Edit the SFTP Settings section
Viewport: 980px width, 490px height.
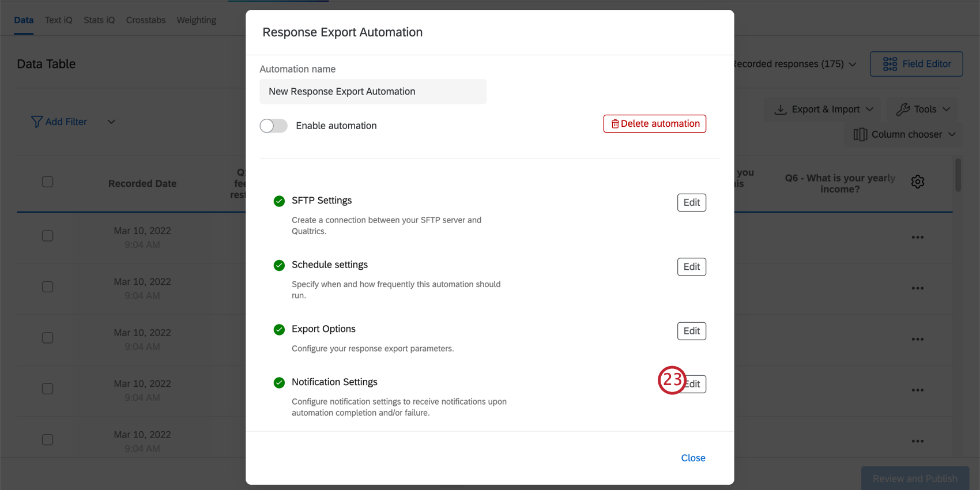pyautogui.click(x=691, y=202)
